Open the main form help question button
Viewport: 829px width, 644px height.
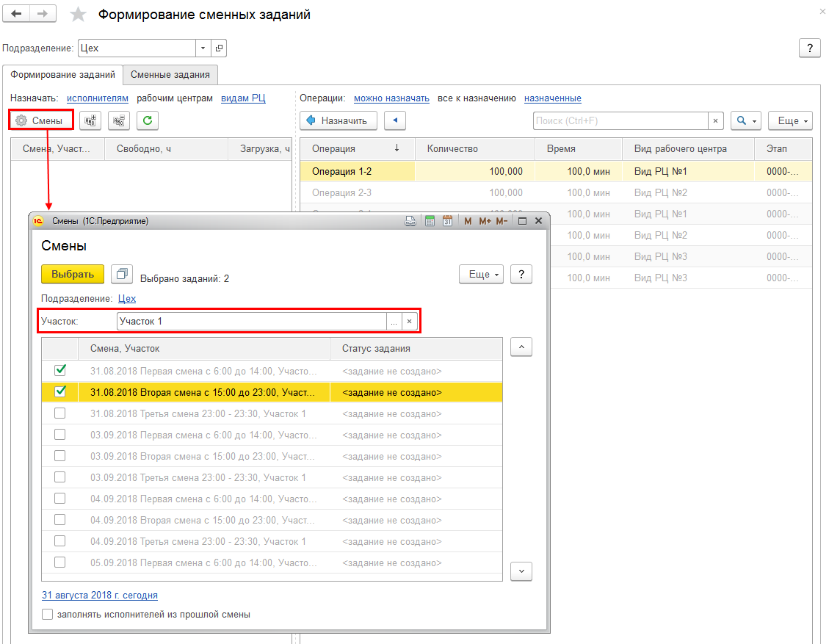pos(809,48)
